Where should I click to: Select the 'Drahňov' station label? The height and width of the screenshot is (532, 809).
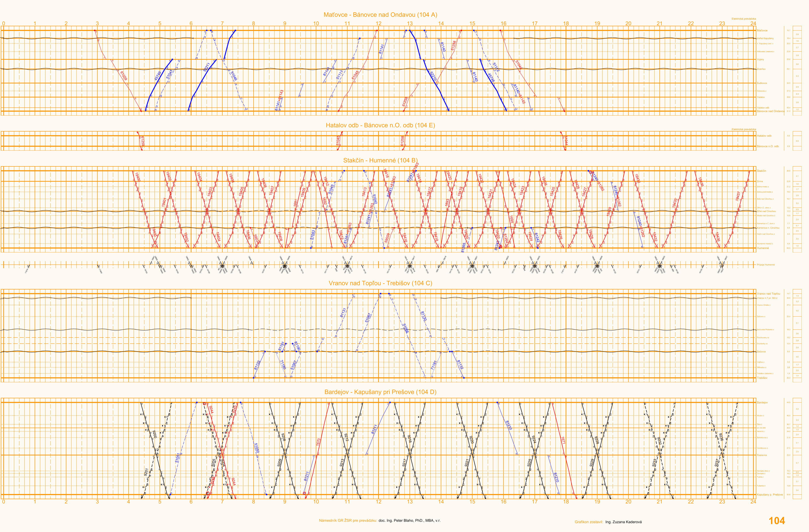pos(761,69)
